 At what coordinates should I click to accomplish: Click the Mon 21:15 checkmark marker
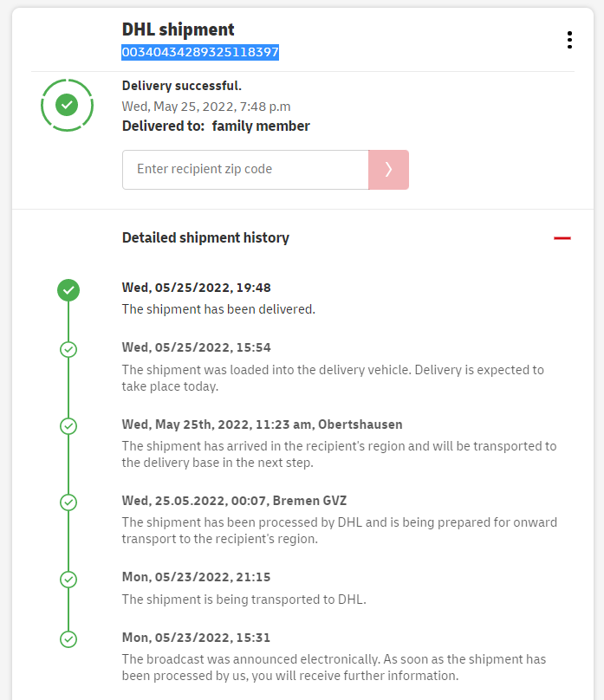[68, 579]
